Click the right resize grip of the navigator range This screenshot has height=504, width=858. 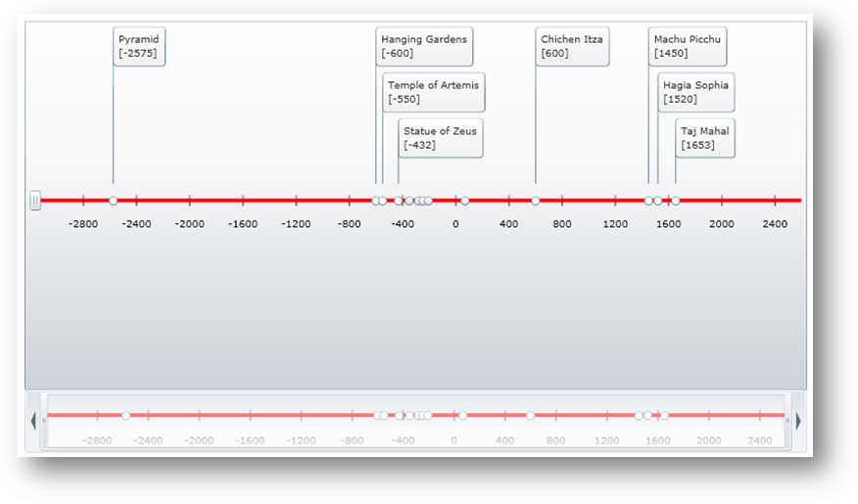(x=786, y=421)
